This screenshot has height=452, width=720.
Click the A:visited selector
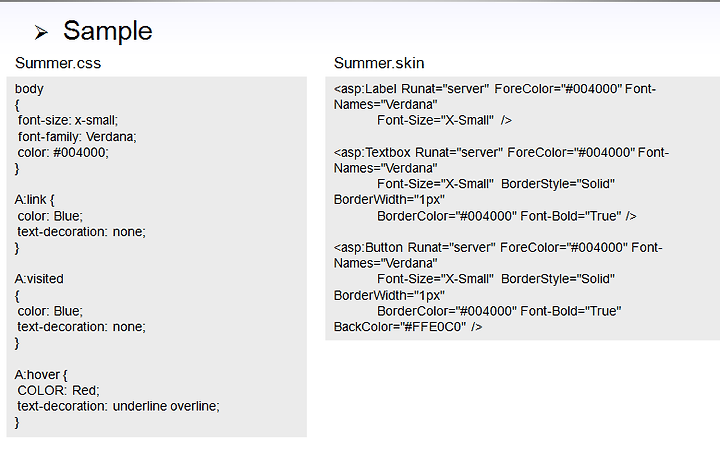(x=39, y=279)
